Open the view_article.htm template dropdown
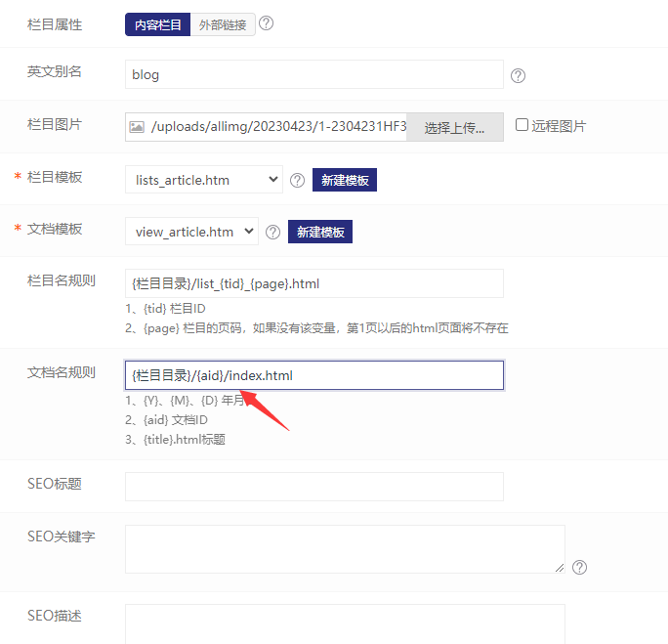668x644 pixels. [x=191, y=232]
